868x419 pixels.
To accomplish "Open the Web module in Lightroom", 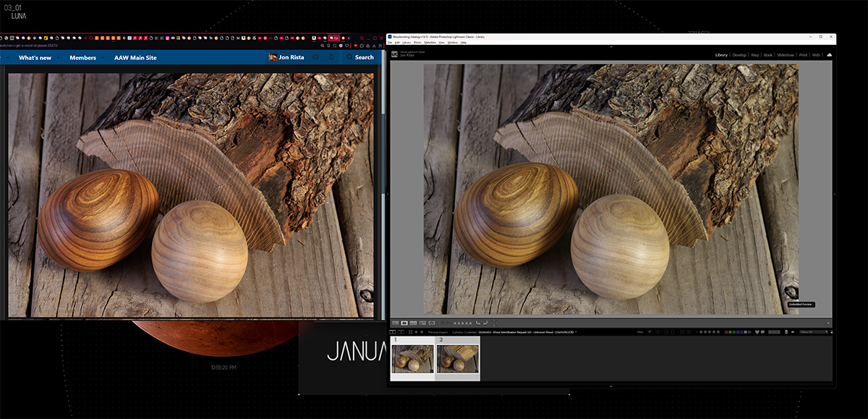I will click(x=817, y=55).
